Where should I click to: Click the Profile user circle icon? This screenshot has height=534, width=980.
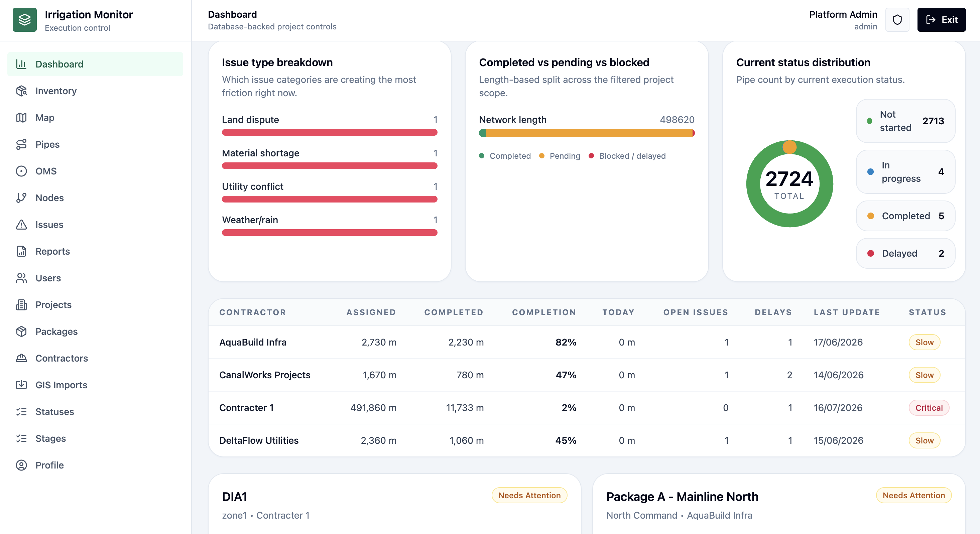[x=21, y=465]
